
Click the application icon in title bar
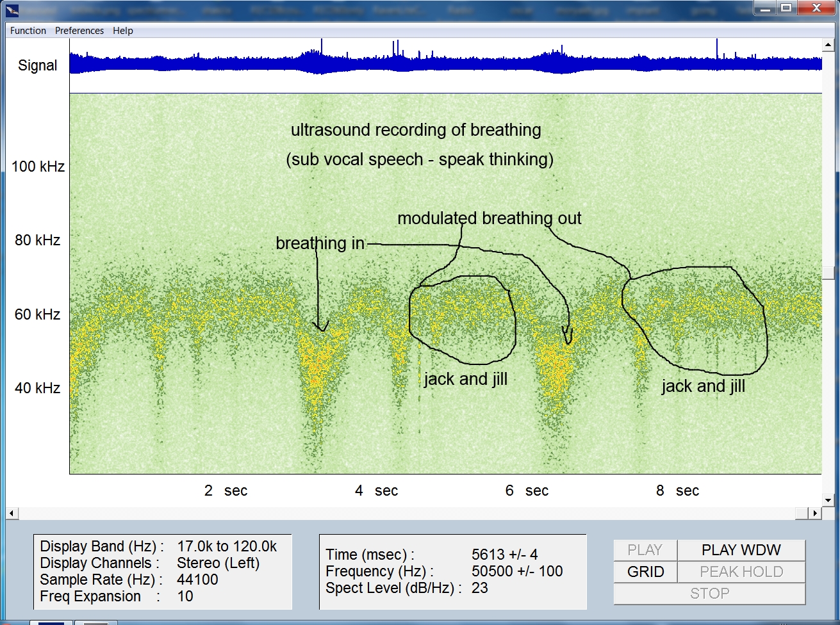point(12,9)
